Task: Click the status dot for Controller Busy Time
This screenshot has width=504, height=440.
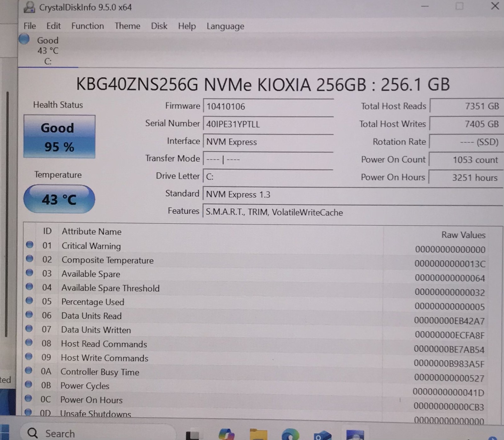Action: tap(29, 370)
